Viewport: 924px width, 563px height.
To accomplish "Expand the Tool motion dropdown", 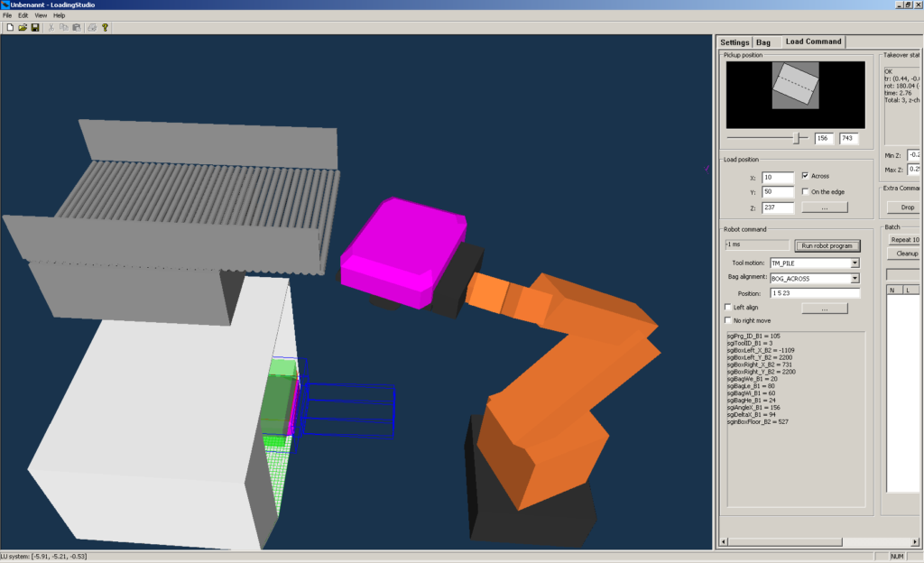I will 854,263.
